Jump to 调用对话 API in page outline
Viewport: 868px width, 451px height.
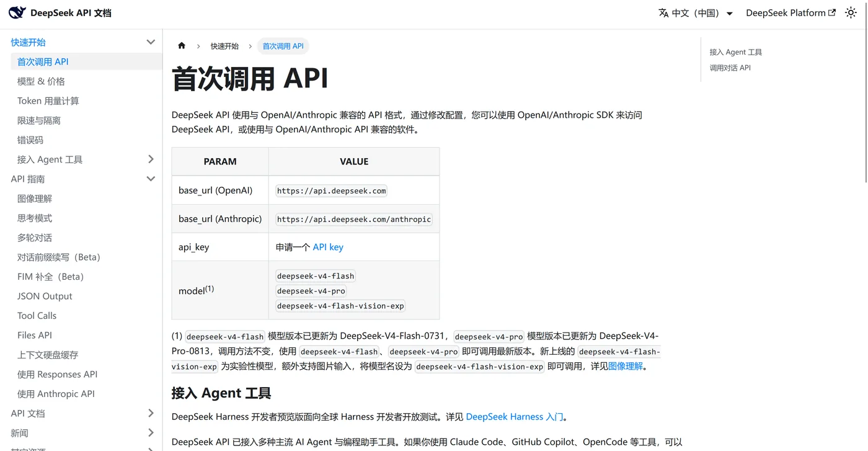pyautogui.click(x=730, y=68)
